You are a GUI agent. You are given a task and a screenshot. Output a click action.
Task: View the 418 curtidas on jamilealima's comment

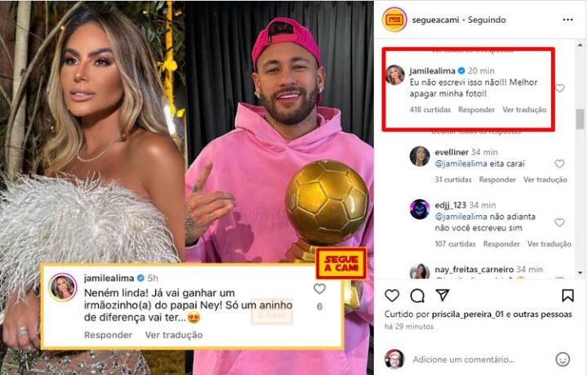point(430,109)
